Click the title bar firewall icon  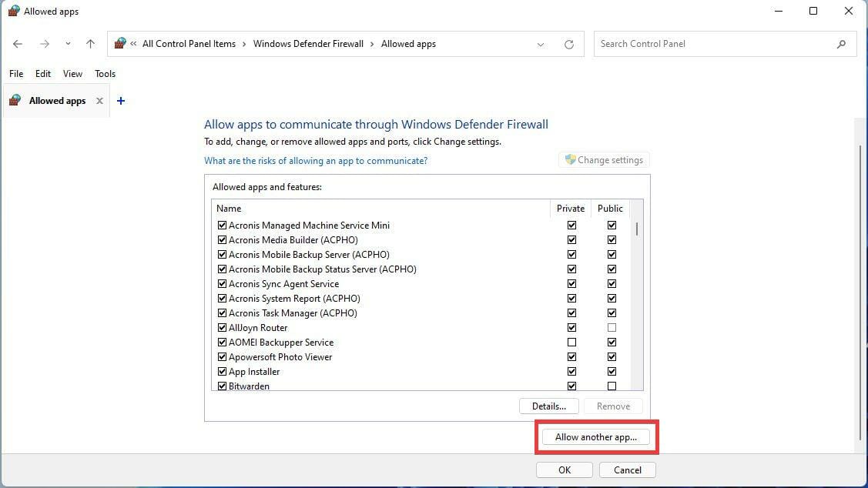[14, 11]
